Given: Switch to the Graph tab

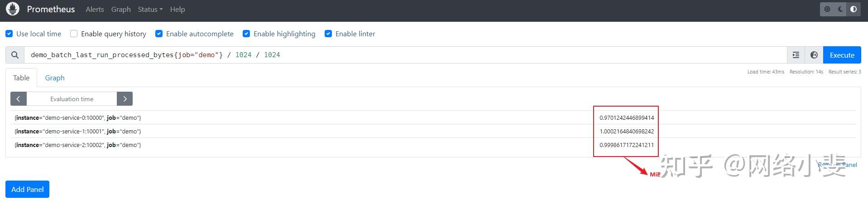Looking at the screenshot, I should [x=55, y=78].
